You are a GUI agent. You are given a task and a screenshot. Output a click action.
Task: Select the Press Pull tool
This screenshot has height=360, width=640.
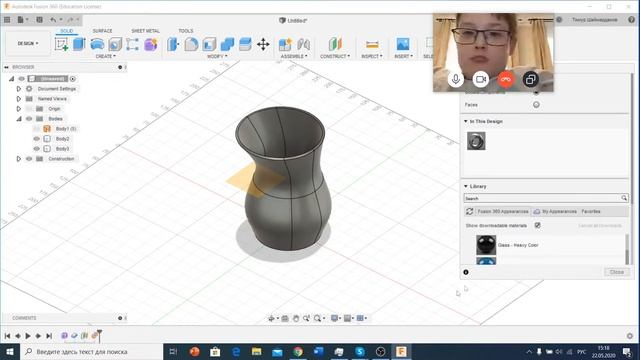click(x=173, y=44)
